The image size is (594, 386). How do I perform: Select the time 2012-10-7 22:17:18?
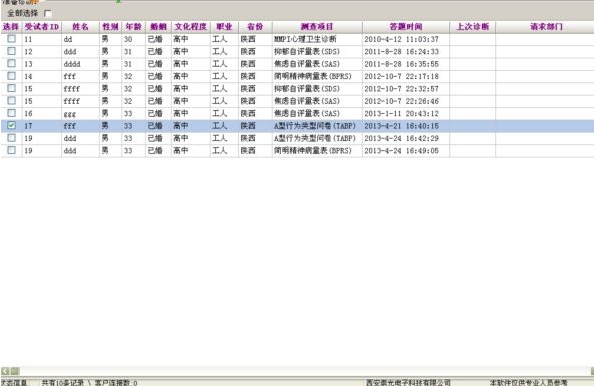point(402,76)
